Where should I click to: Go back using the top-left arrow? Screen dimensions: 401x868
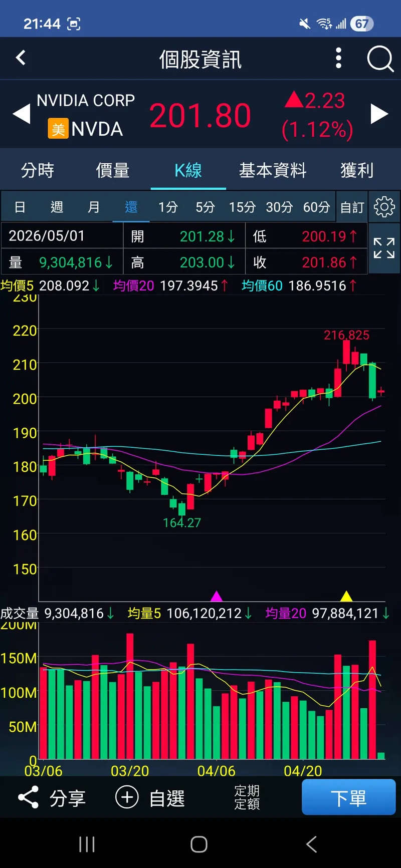click(x=21, y=58)
